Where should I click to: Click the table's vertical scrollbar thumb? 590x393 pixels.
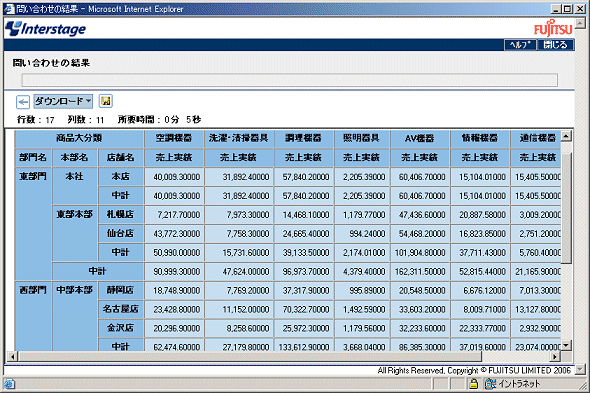tap(566, 208)
